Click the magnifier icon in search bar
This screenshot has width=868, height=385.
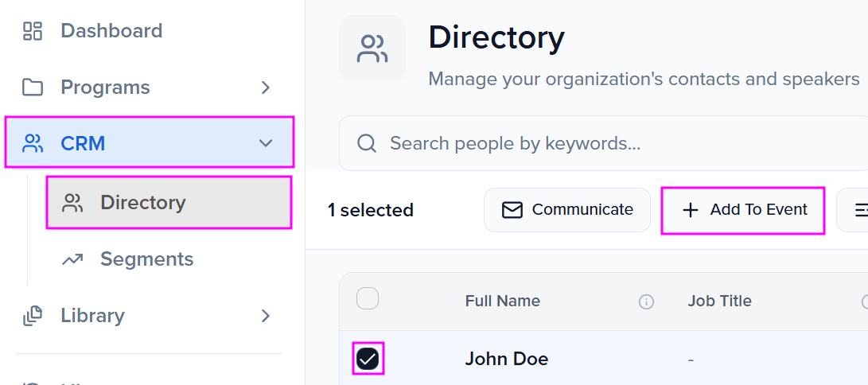[367, 143]
